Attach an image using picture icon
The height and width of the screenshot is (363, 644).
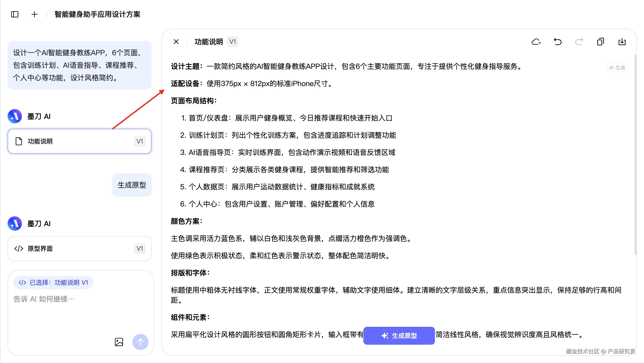coord(119,342)
